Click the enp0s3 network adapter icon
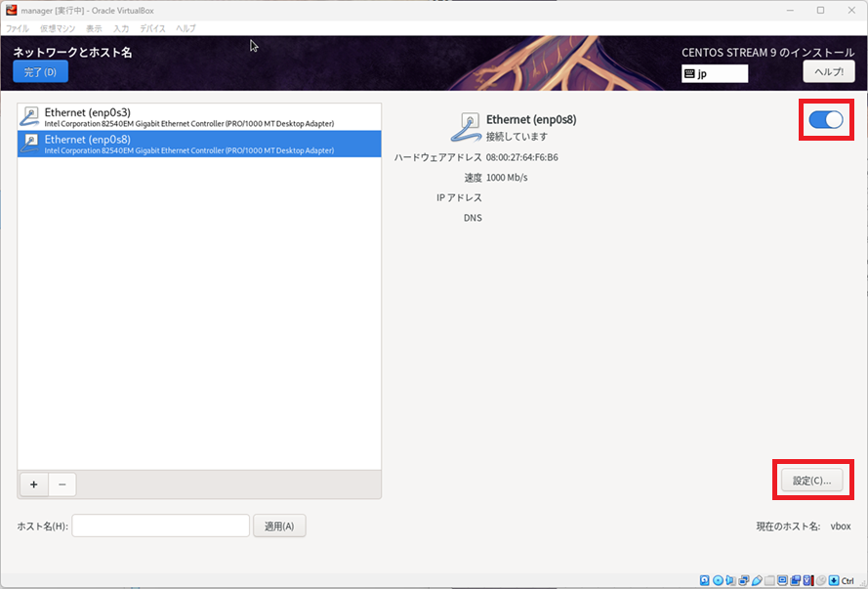Screen dimensions: 868x589 29,117
